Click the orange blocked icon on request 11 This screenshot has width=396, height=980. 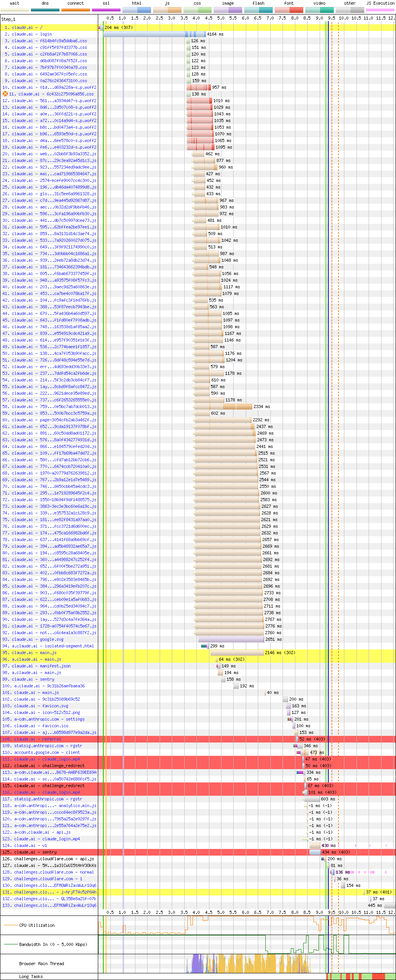(x=5, y=94)
